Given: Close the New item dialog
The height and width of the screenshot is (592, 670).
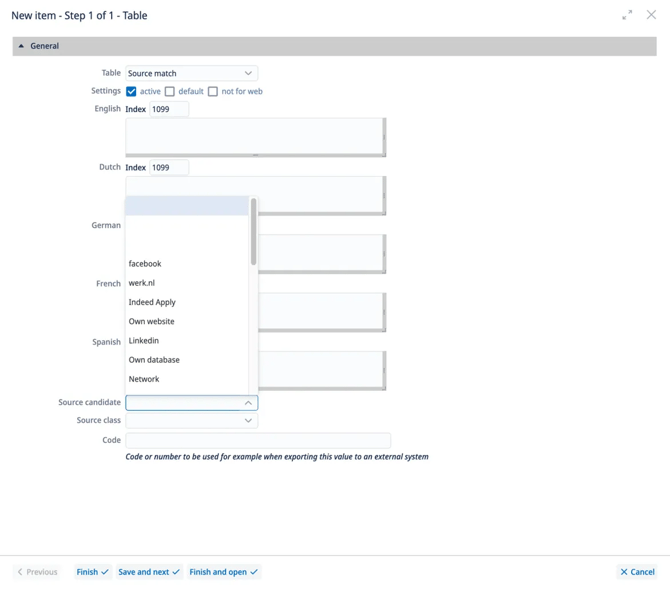Looking at the screenshot, I should [x=651, y=15].
